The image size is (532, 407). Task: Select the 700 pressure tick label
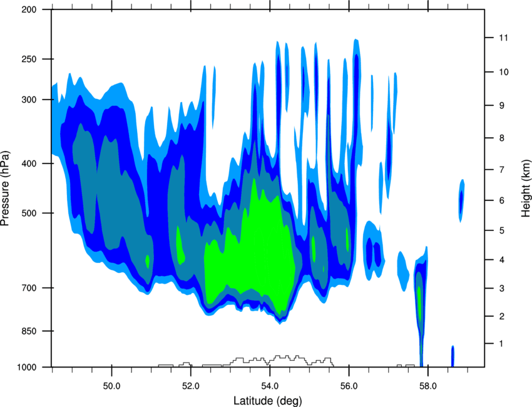(x=29, y=288)
